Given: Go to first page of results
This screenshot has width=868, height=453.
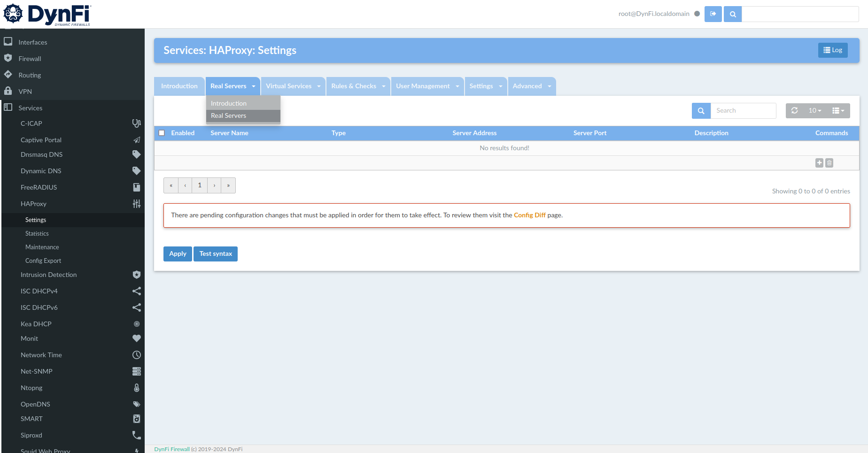Looking at the screenshot, I should tap(171, 185).
